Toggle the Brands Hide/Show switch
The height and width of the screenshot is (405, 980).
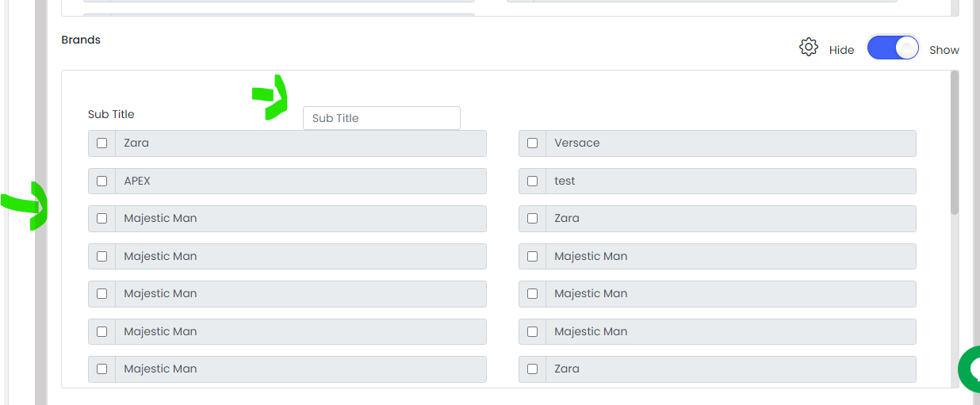tap(893, 48)
